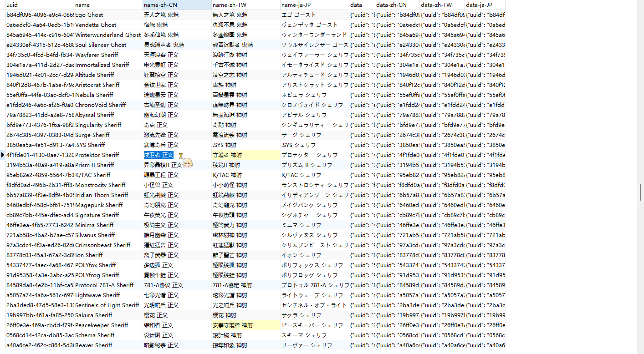Image resolution: width=644 pixels, height=354 pixels.
Task: Select the Peacekeeper Sheriff name cell
Action: pos(108,325)
